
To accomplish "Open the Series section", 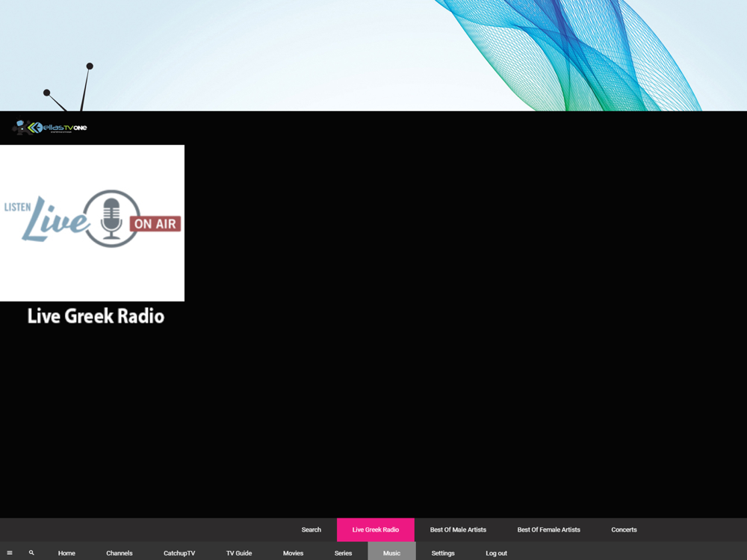I will 343,553.
